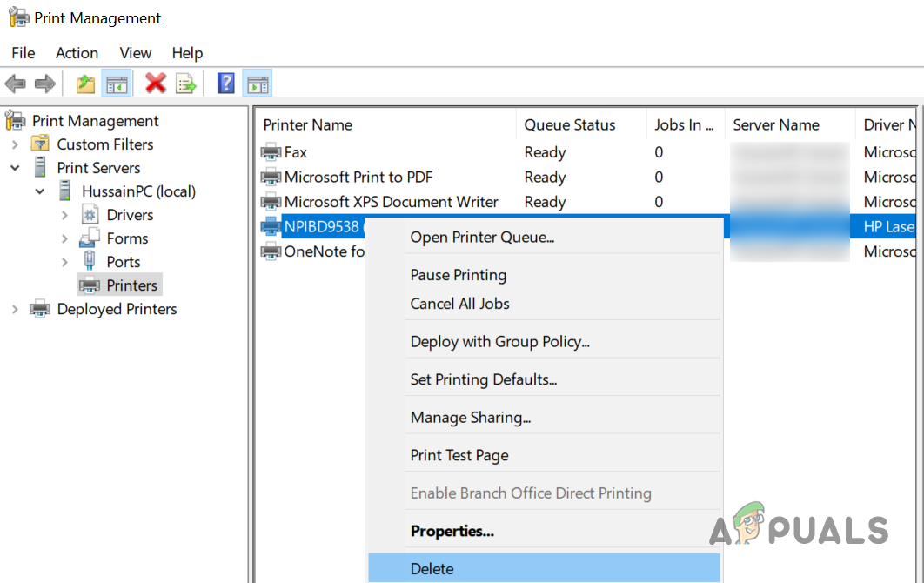
Task: Click the Export List toolbar icon
Action: (186, 84)
